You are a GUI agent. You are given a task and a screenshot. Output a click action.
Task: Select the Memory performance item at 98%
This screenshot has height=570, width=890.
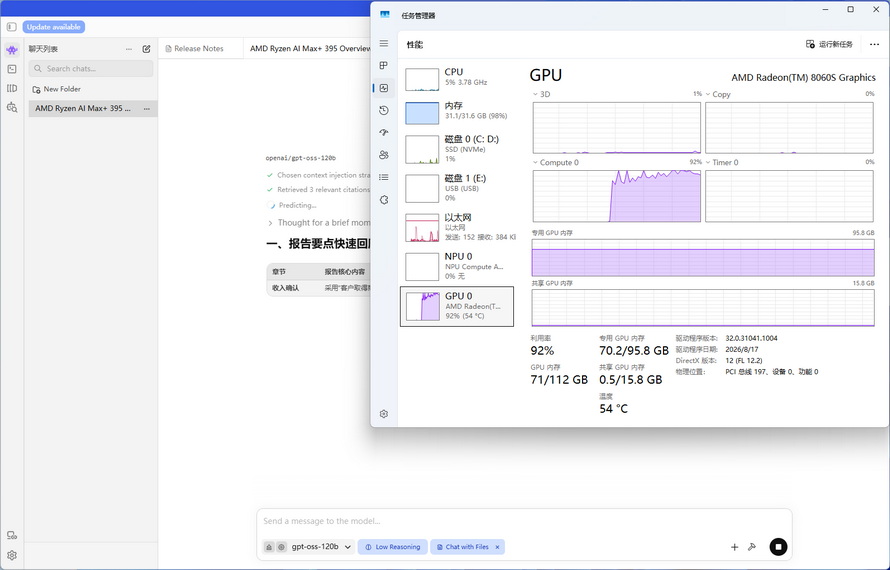[457, 112]
